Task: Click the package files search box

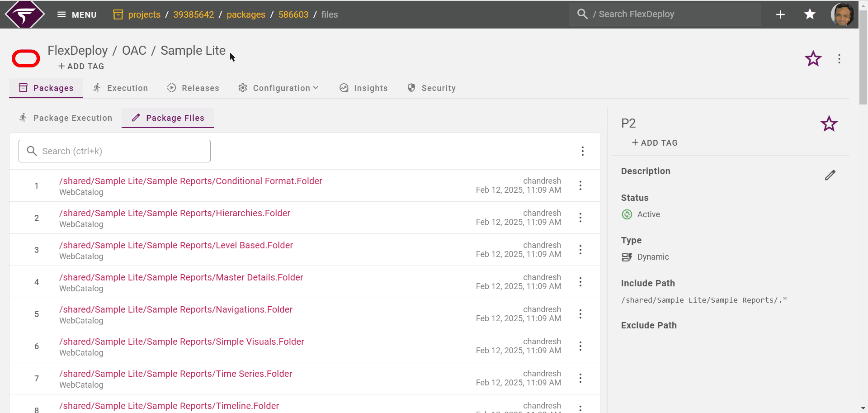Action: [x=114, y=151]
